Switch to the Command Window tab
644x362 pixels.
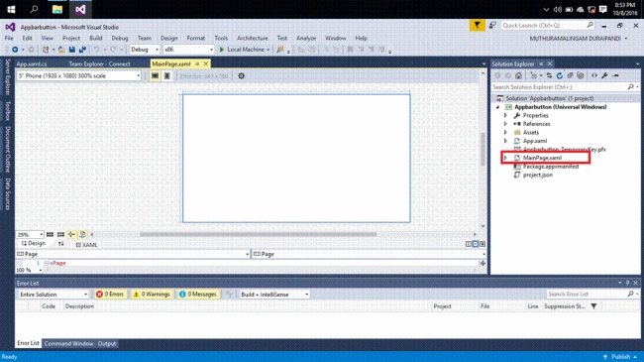point(68,343)
